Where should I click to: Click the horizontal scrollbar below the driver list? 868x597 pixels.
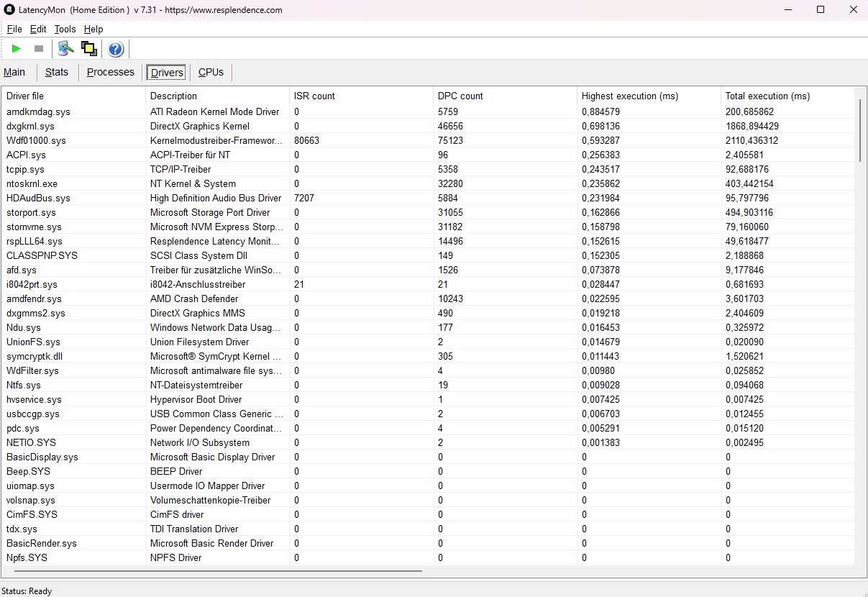click(216, 571)
